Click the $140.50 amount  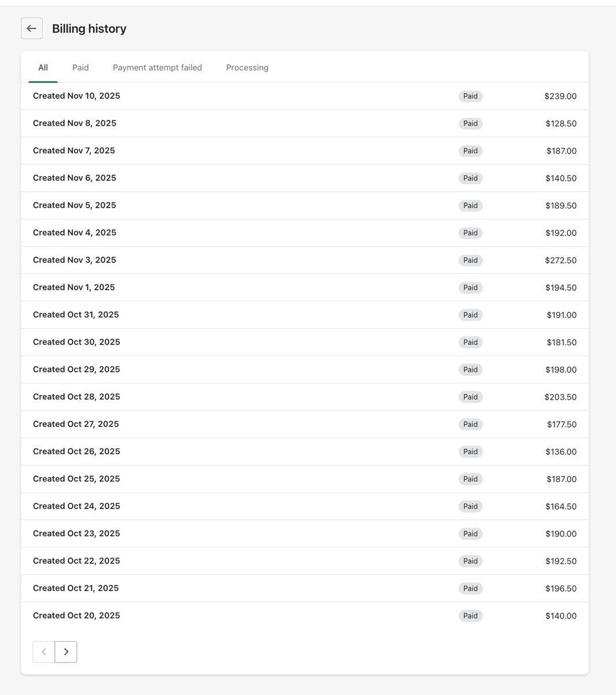(x=561, y=178)
